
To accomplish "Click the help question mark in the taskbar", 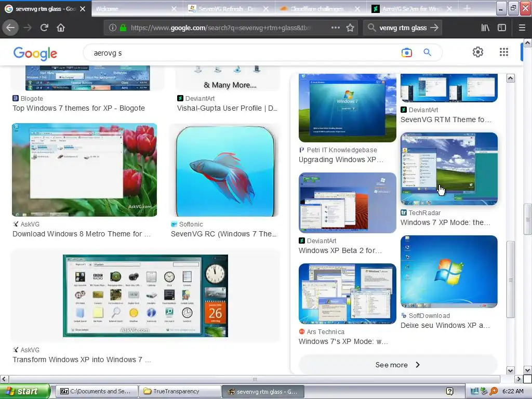I will 449,391.
